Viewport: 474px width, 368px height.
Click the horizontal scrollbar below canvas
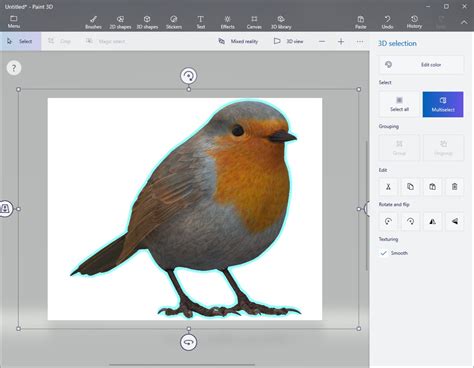182,365
